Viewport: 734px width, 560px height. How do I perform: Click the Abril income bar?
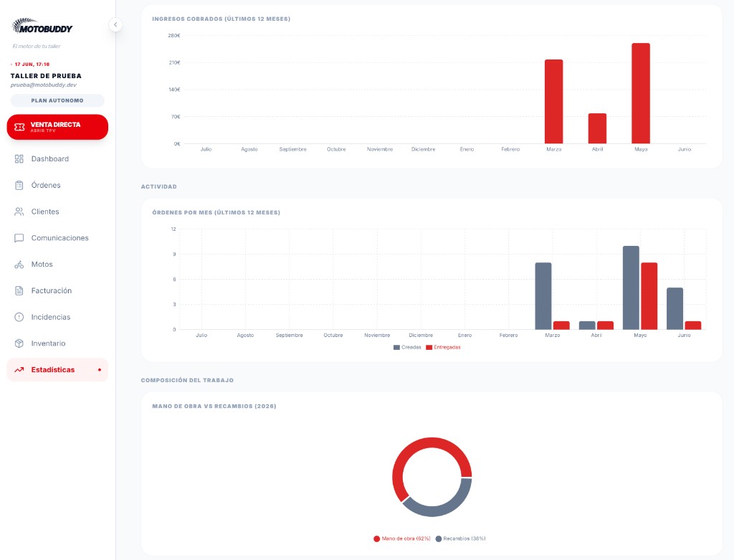(x=597, y=128)
